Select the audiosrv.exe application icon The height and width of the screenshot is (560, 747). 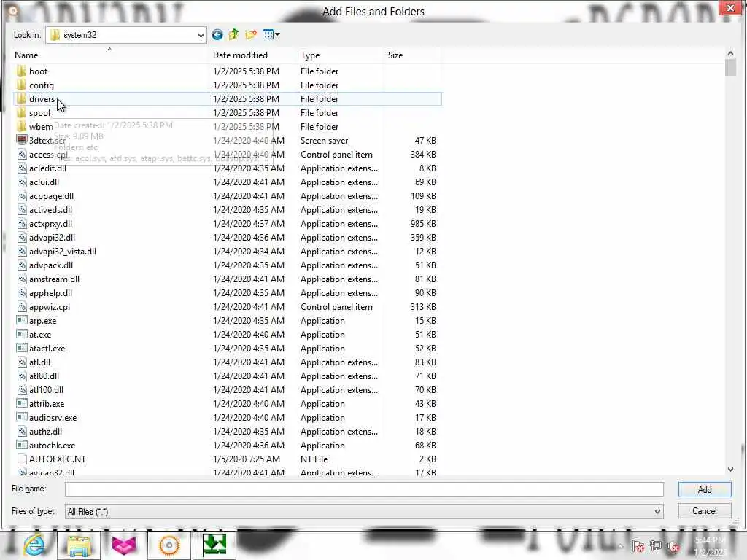point(21,417)
